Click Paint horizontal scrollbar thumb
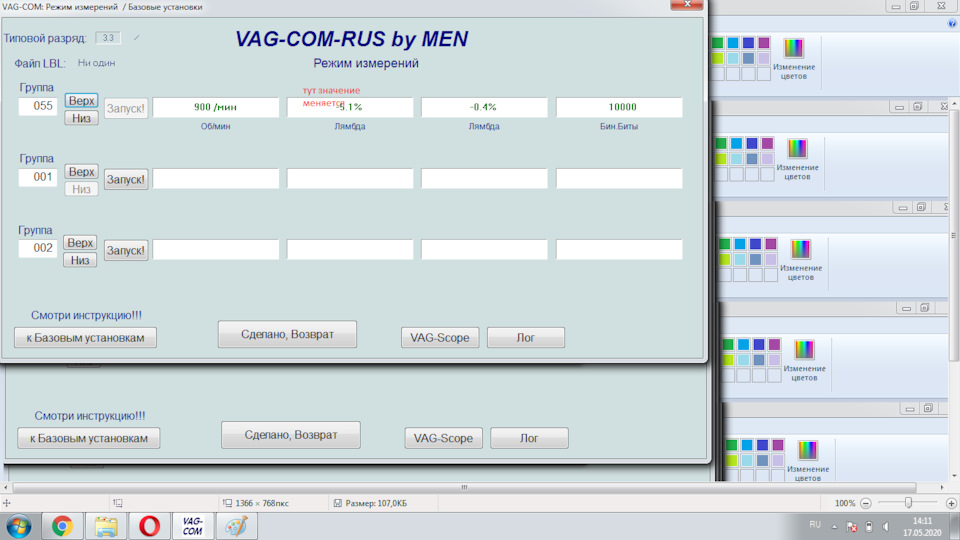The image size is (960, 540). click(464, 487)
